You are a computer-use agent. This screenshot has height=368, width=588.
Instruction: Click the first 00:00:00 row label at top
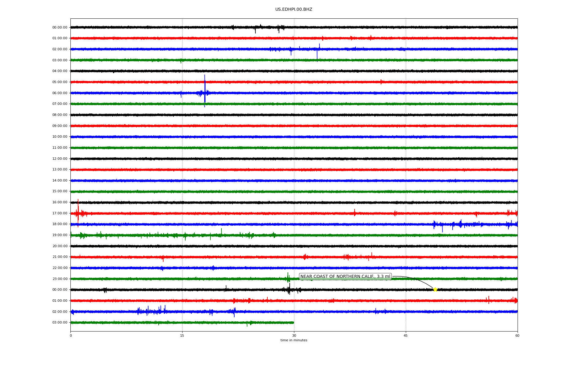[60, 28]
